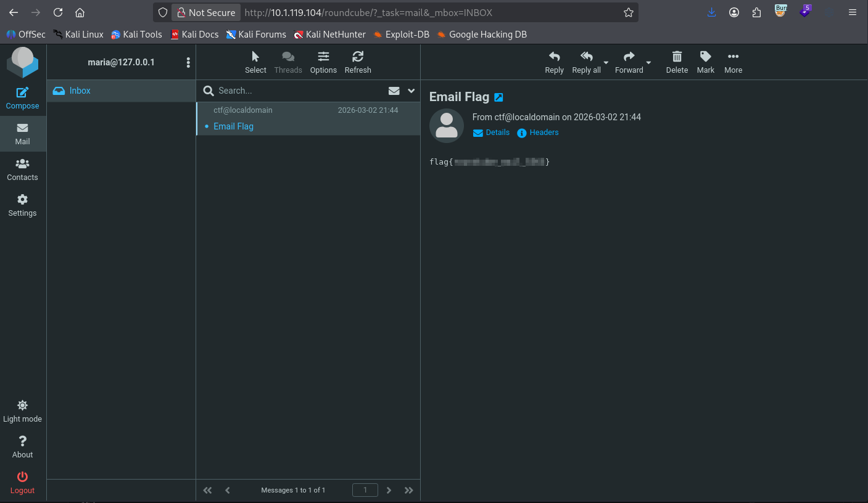The image size is (868, 503).
Task: Open browser Downloads panel
Action: click(x=711, y=12)
